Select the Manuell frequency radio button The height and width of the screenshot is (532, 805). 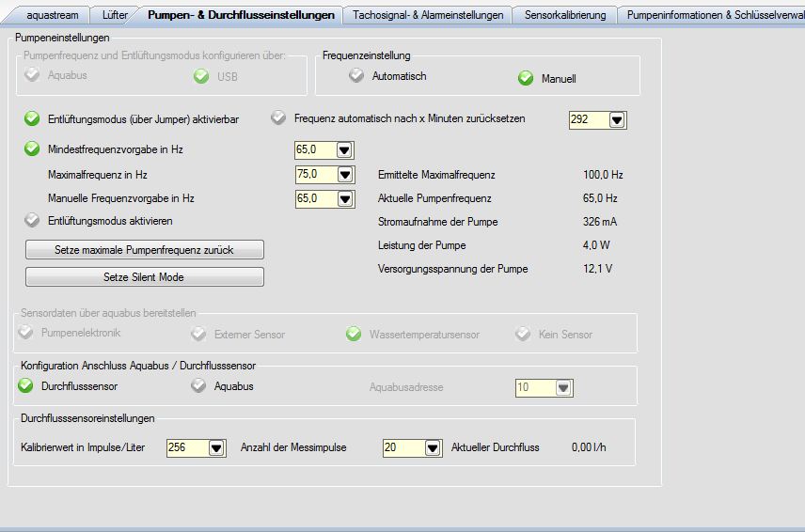526,78
